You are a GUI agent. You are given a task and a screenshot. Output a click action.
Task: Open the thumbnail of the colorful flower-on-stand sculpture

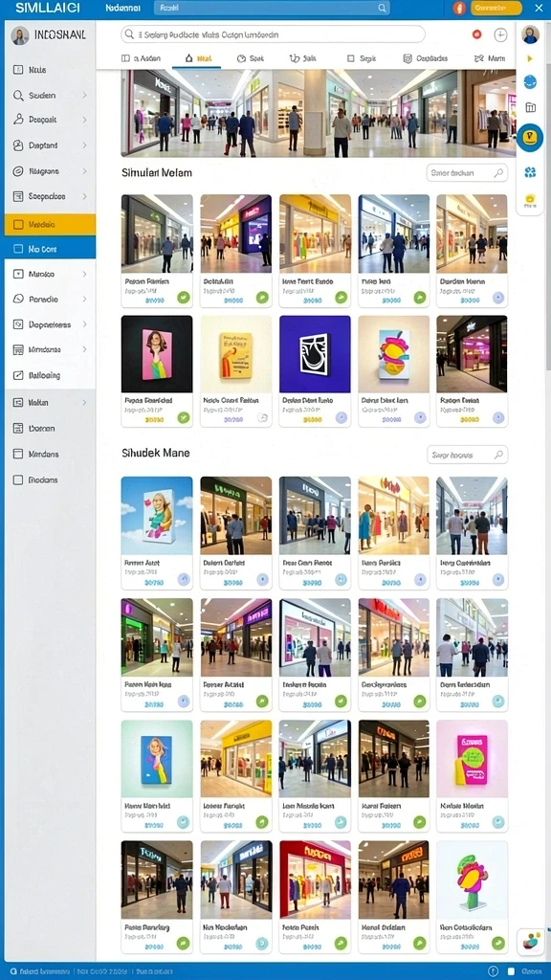[472, 880]
